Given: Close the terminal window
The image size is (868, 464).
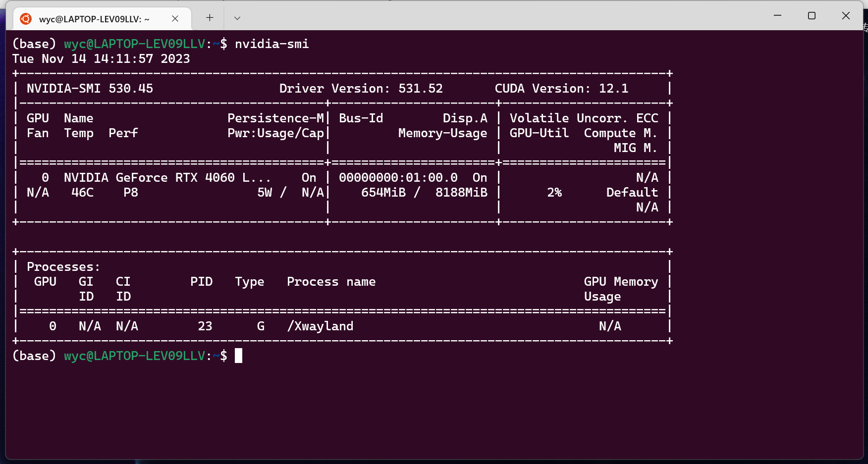Looking at the screenshot, I should pyautogui.click(x=846, y=16).
